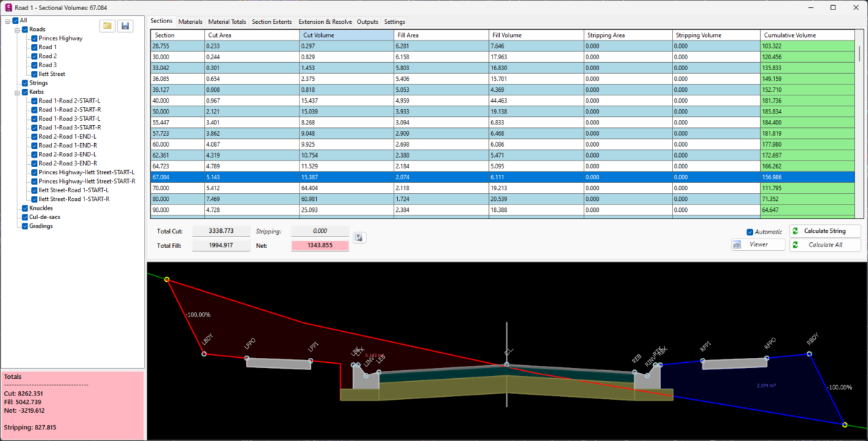The image size is (868, 441).
Task: Select the Ilett Street-Road 1-START-R kerb item
Action: [x=74, y=199]
